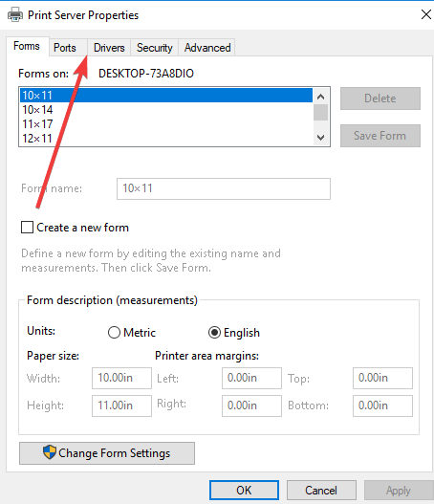
Task: Click the Form name text field
Action: [x=224, y=188]
